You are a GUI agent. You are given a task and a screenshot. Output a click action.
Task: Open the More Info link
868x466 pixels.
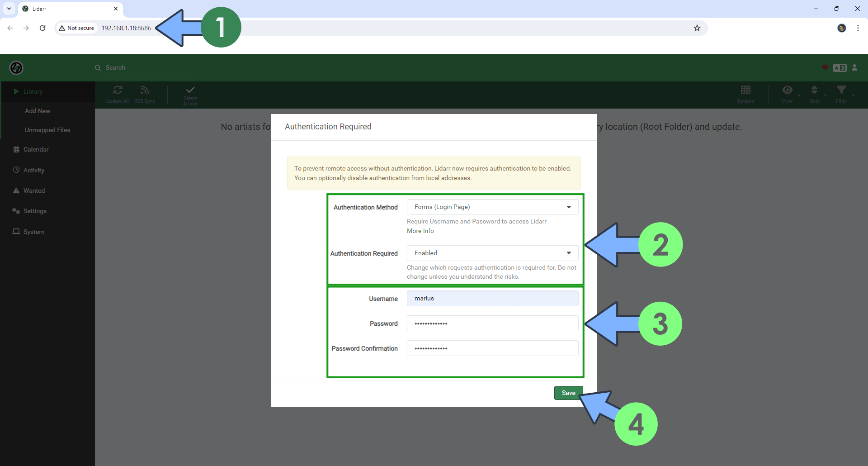click(420, 231)
